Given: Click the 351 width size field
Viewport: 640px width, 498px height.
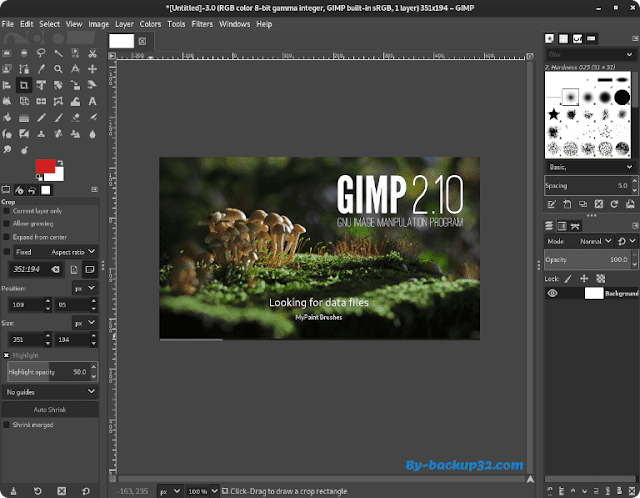Looking at the screenshot, I should click(25, 340).
